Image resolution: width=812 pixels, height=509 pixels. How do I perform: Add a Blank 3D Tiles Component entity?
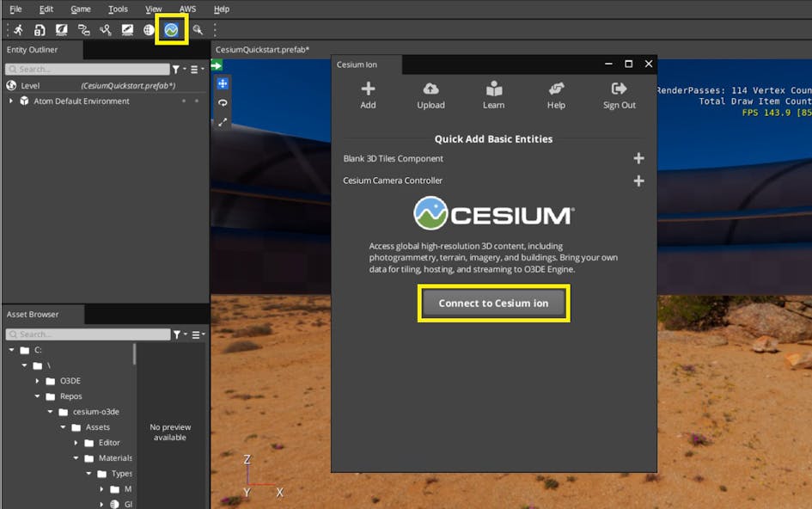click(x=638, y=158)
